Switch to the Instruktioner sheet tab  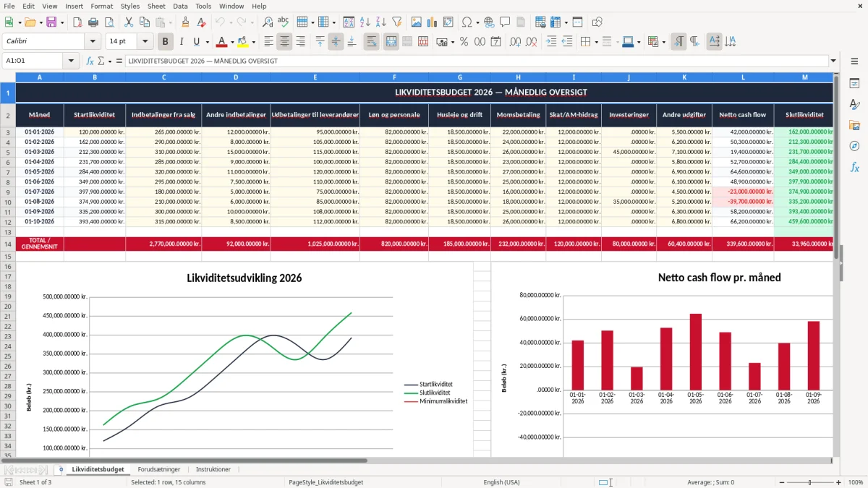coord(213,469)
